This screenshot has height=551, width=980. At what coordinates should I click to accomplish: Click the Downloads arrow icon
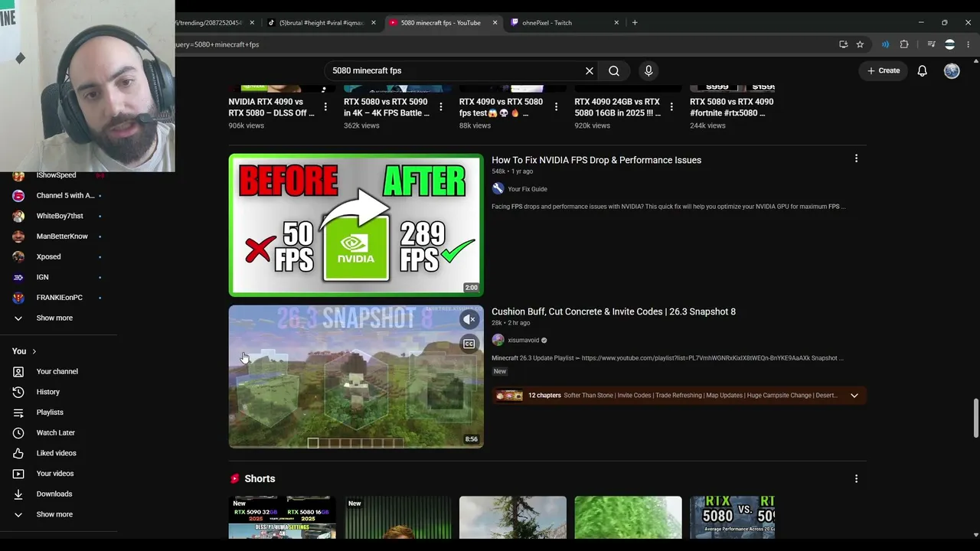tap(18, 494)
